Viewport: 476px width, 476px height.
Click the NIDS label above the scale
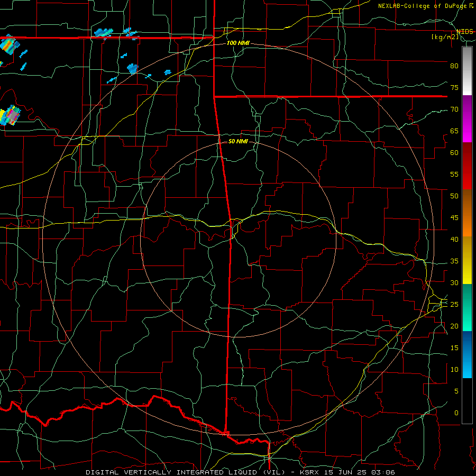(x=464, y=32)
